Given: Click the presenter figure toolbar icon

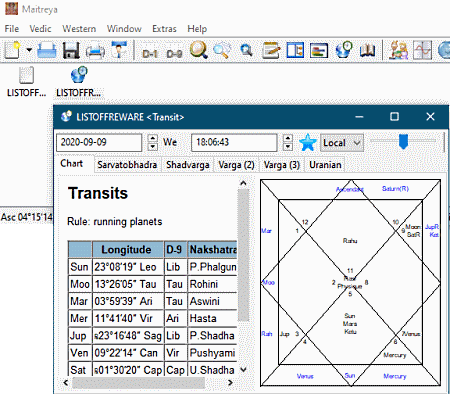Looking at the screenshot, I should [119, 50].
